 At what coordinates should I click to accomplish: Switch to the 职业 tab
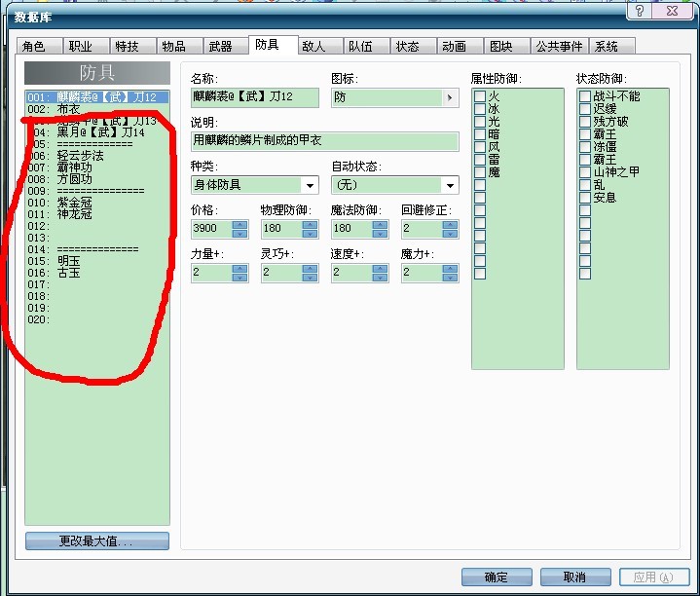click(x=86, y=46)
